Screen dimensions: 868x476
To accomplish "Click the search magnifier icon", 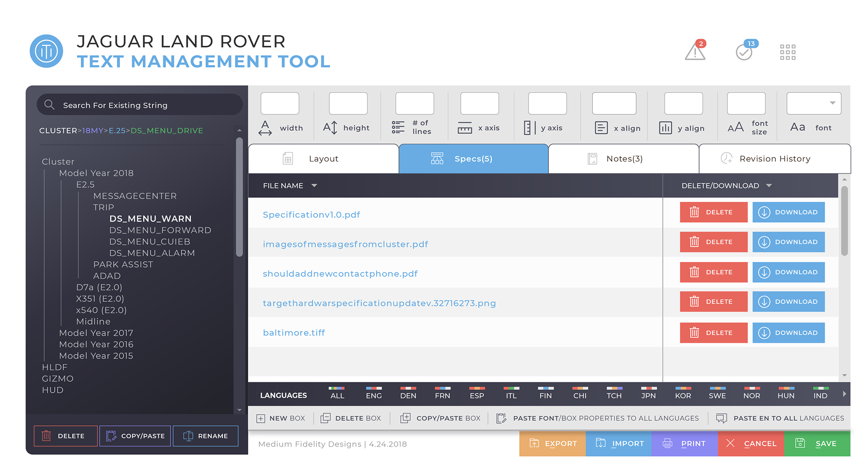I will tap(49, 105).
